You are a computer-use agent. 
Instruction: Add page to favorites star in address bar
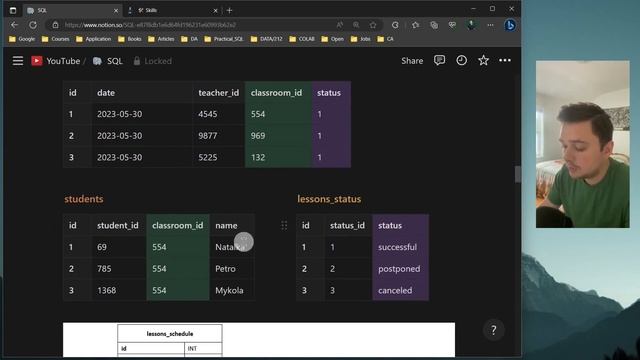pyautogui.click(x=373, y=25)
